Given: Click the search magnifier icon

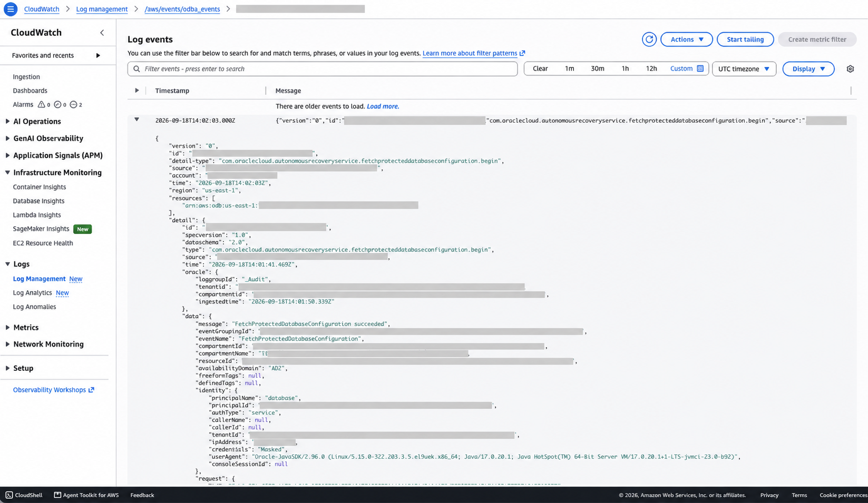Looking at the screenshot, I should coord(136,69).
